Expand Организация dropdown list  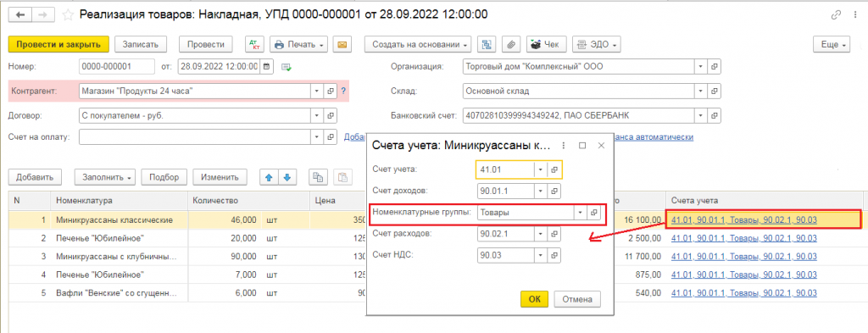[701, 67]
